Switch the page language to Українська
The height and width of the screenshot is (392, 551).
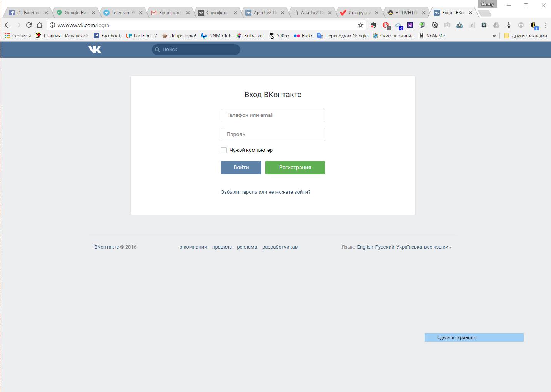pyautogui.click(x=409, y=247)
